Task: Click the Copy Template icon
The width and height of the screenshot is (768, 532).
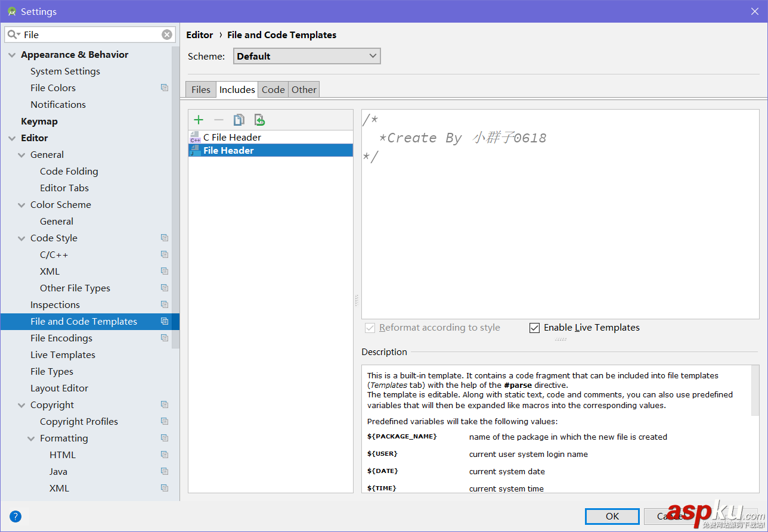Action: tap(239, 120)
